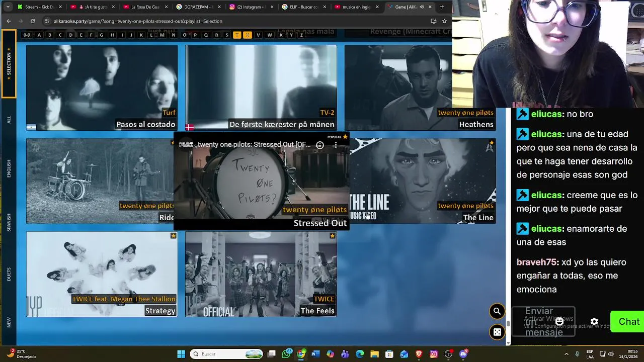
Task: Pick a random song with dice icon
Action: pos(497,332)
